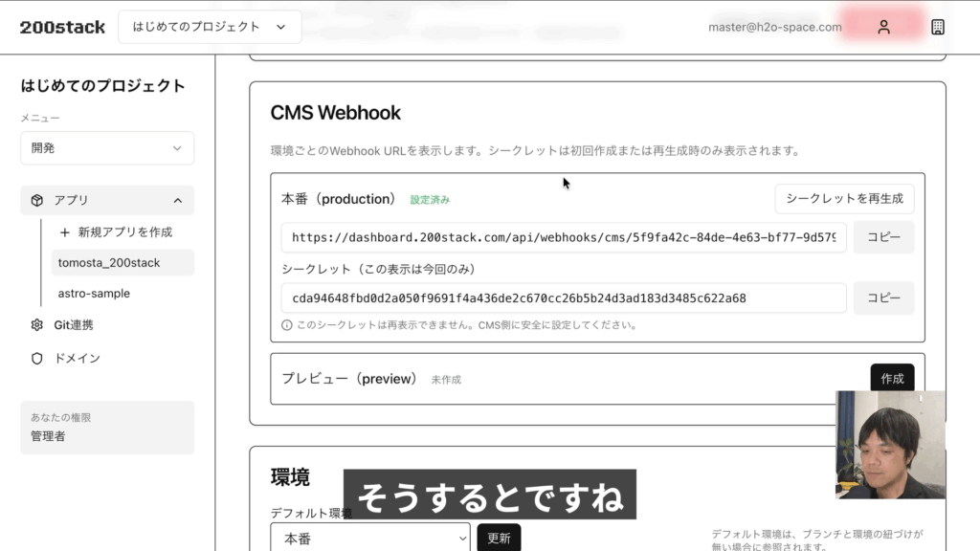Copy the production webhook URL
Image resolution: width=980 pixels, height=551 pixels.
pyautogui.click(x=883, y=237)
